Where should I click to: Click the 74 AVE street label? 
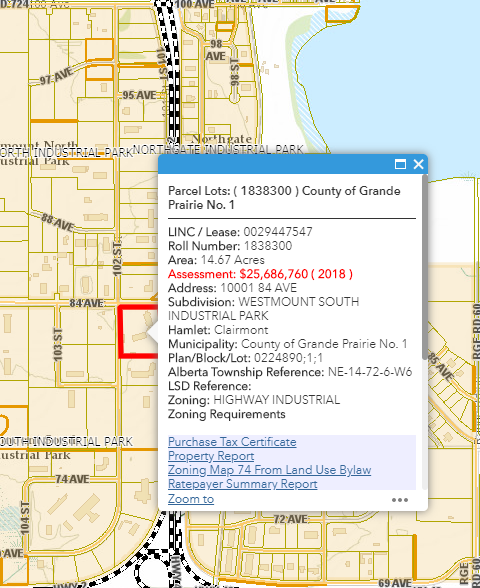pos(72,479)
